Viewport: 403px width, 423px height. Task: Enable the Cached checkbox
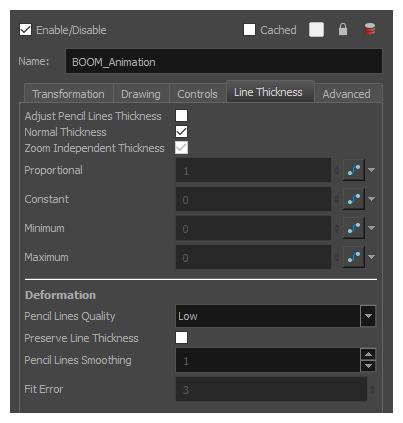click(249, 30)
